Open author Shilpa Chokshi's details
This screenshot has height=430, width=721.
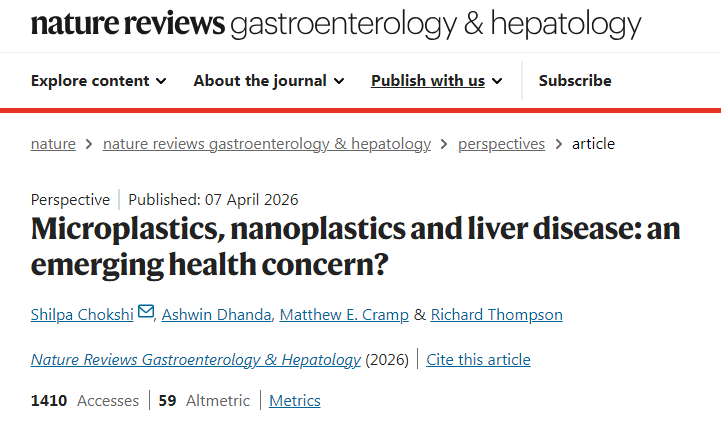point(82,315)
